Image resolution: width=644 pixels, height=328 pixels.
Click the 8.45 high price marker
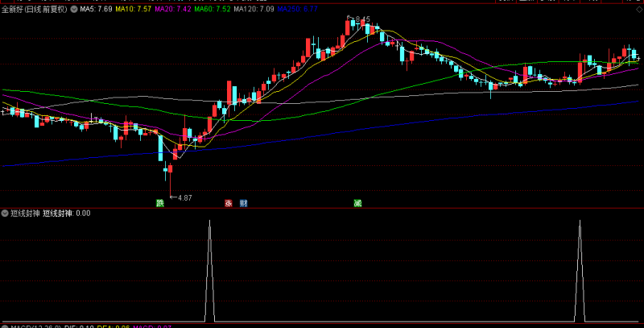(363, 19)
